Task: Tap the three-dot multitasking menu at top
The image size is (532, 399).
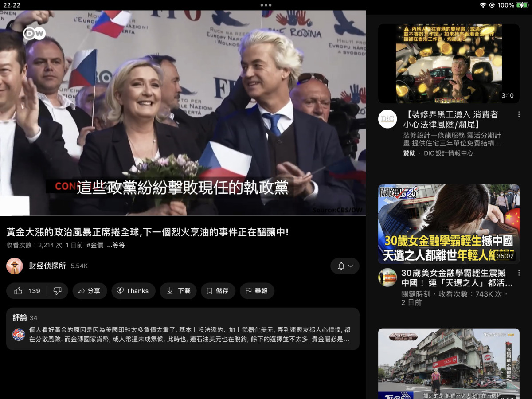Action: click(266, 5)
